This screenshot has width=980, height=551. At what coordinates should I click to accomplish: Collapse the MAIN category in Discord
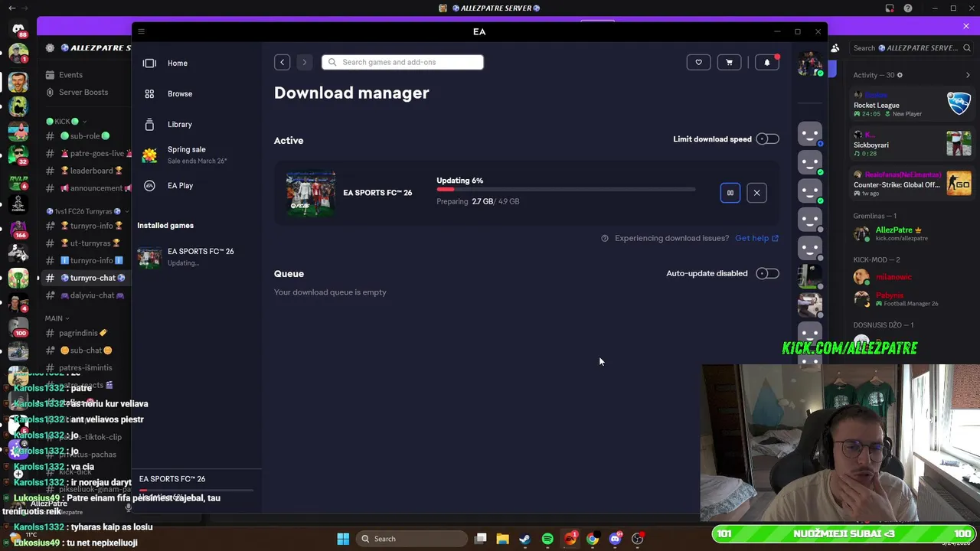point(57,318)
